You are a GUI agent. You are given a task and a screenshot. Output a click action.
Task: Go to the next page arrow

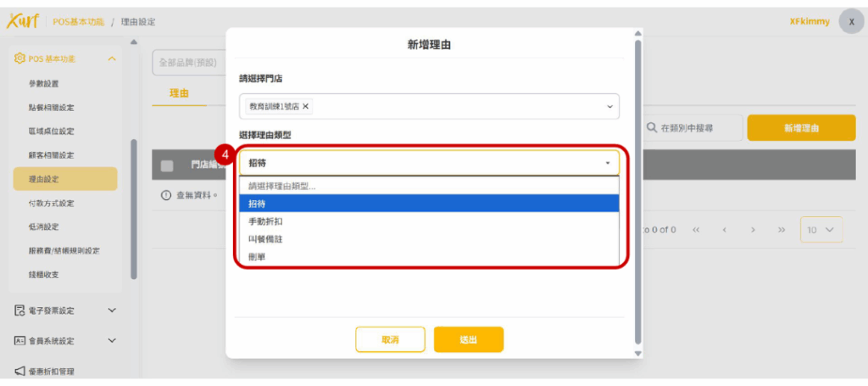753,230
